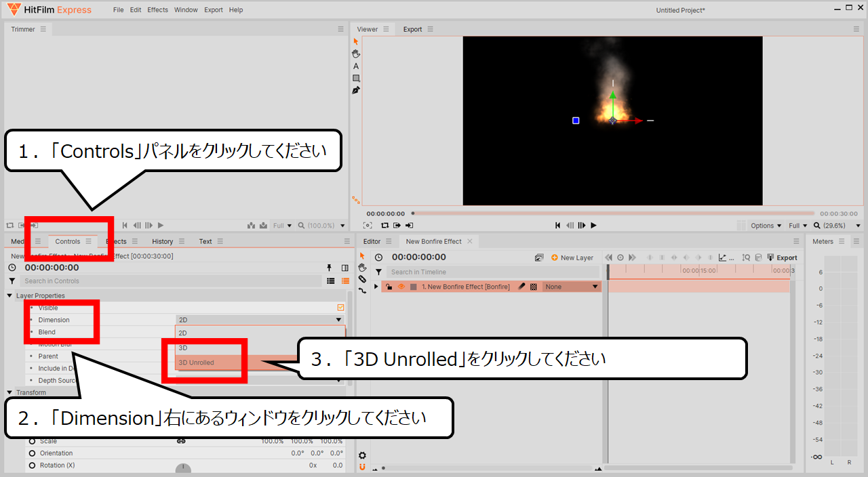The image size is (868, 477).
Task: Open the Help menu
Action: tap(236, 10)
